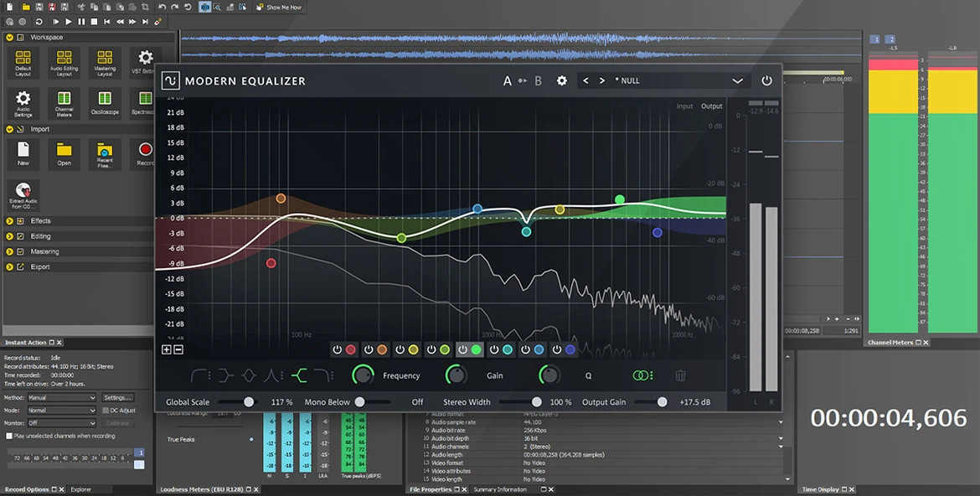Open the preset dropdown showing NULL
The image size is (980, 496).
pyautogui.click(x=736, y=80)
